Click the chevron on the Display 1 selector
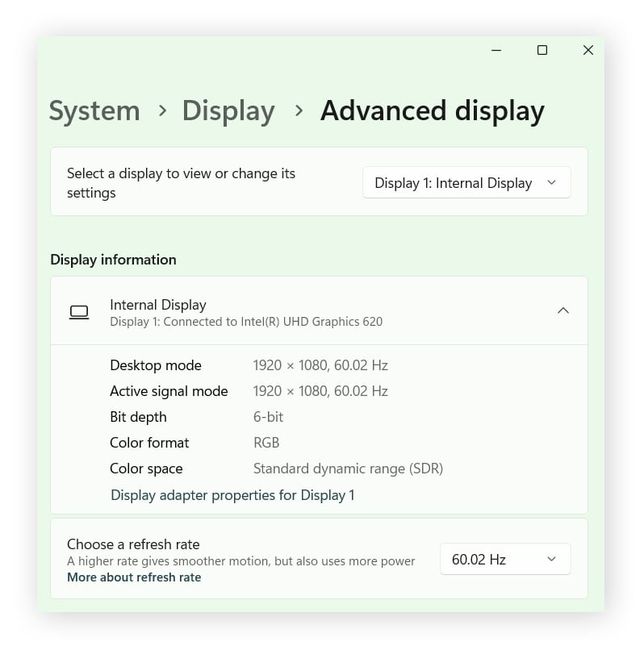Image resolution: width=644 pixels, height=650 pixels. point(554,182)
